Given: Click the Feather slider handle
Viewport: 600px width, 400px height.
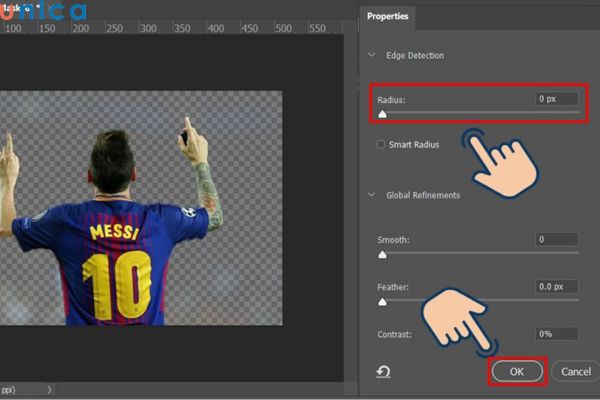Looking at the screenshot, I should click(x=382, y=300).
